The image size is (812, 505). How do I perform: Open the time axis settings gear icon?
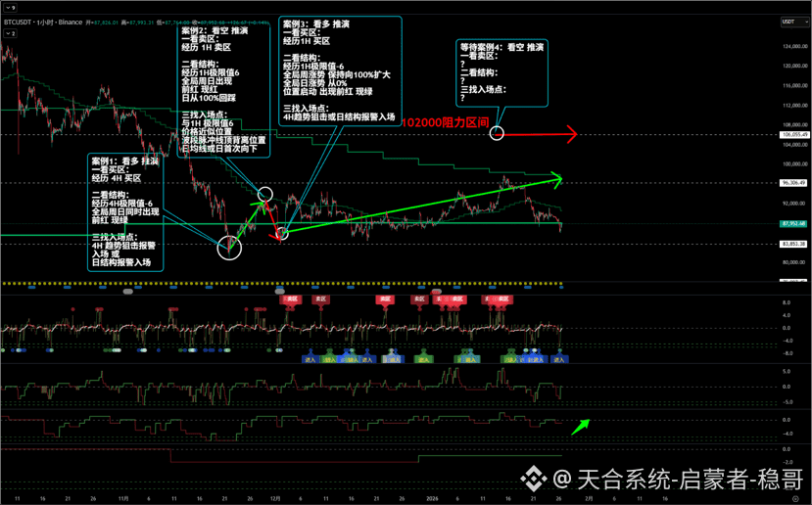click(795, 499)
